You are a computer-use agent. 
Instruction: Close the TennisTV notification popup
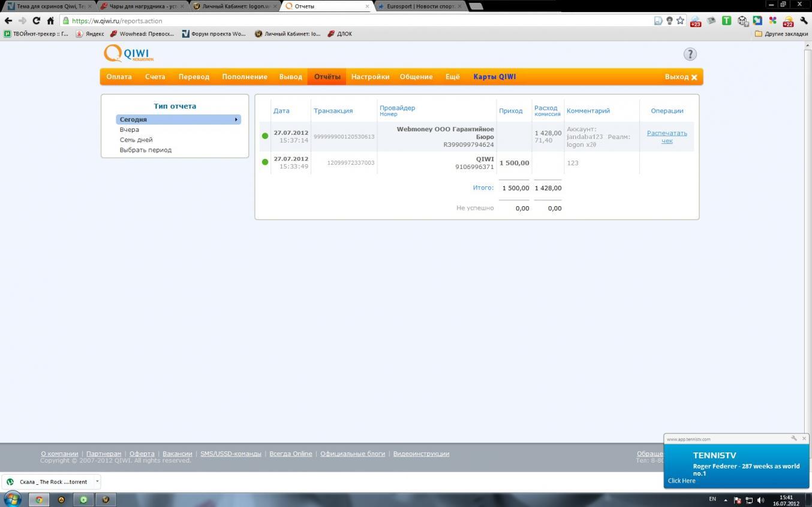(804, 439)
